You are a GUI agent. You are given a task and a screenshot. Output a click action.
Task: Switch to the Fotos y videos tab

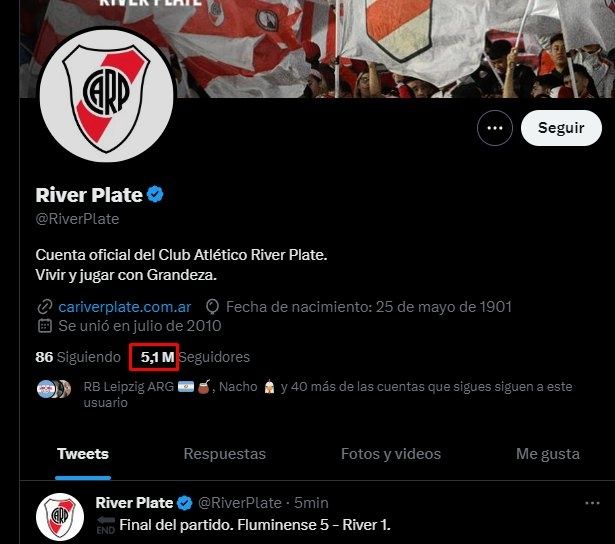click(391, 454)
